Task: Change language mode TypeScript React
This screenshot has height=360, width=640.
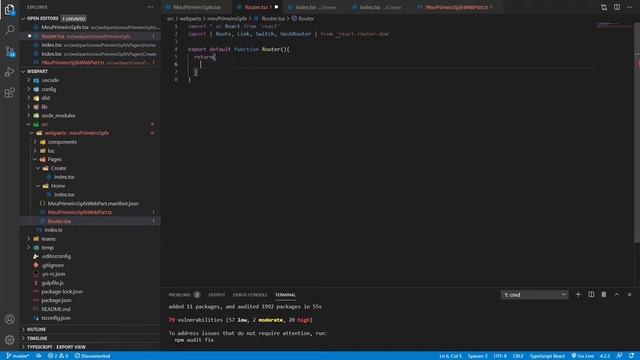Action: (547, 356)
